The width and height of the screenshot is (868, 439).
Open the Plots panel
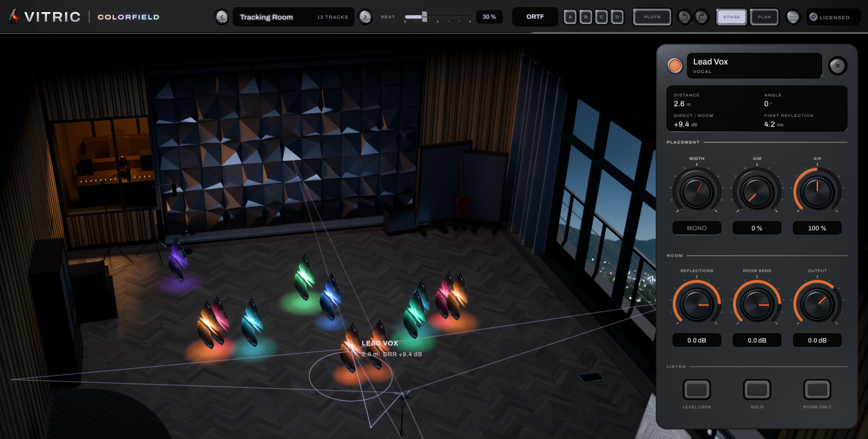[652, 17]
